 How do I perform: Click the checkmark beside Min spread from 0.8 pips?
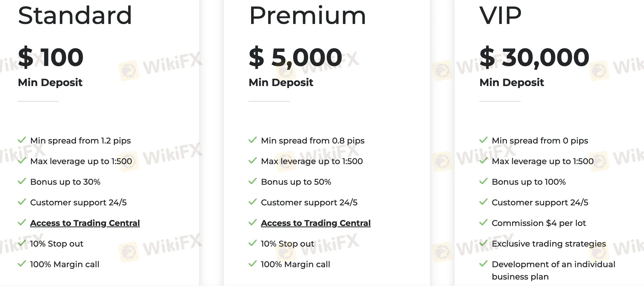[253, 140]
